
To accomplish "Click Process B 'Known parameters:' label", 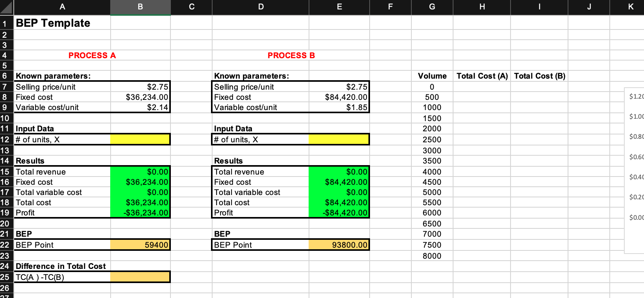I will pos(252,76).
